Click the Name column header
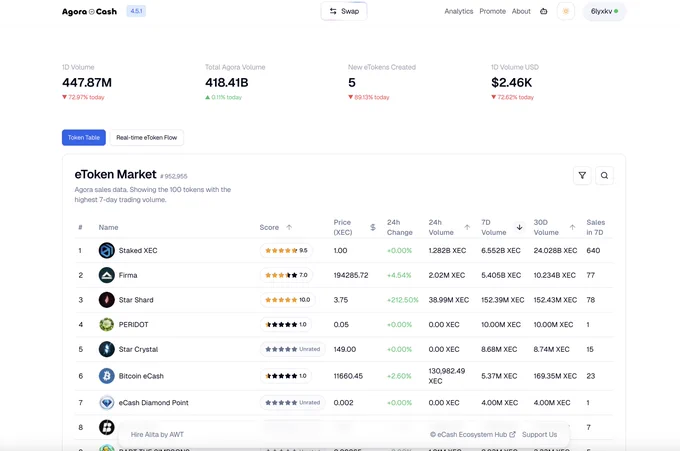Viewport: 680px width, 451px height. pyautogui.click(x=108, y=227)
